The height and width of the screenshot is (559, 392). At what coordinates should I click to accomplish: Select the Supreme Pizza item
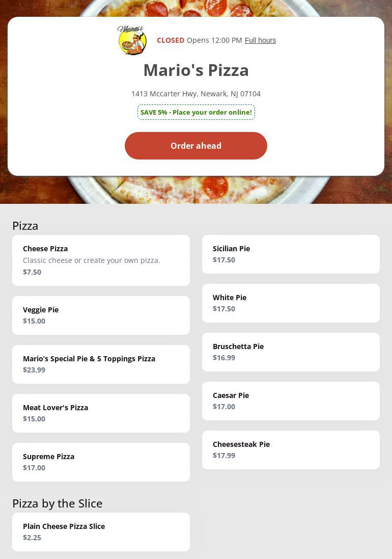tap(101, 462)
